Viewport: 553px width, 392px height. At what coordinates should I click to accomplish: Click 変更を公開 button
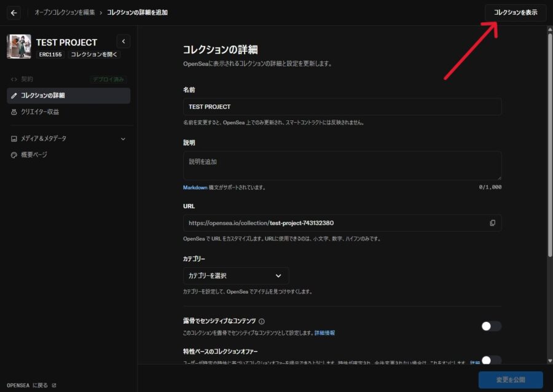point(511,380)
